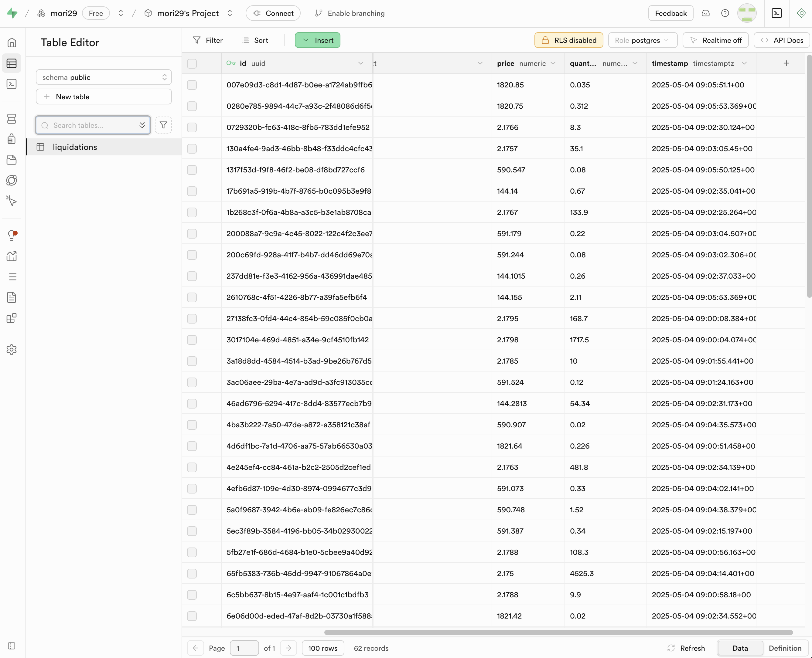
Task: Click the table list filter funnel icon
Action: [x=163, y=125]
